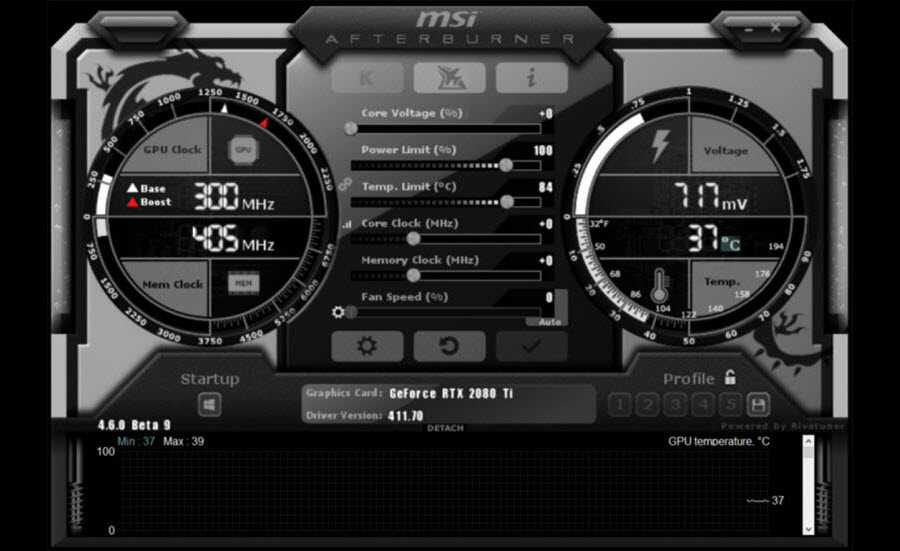Select profile slot 5
The image size is (900, 551).
point(730,405)
